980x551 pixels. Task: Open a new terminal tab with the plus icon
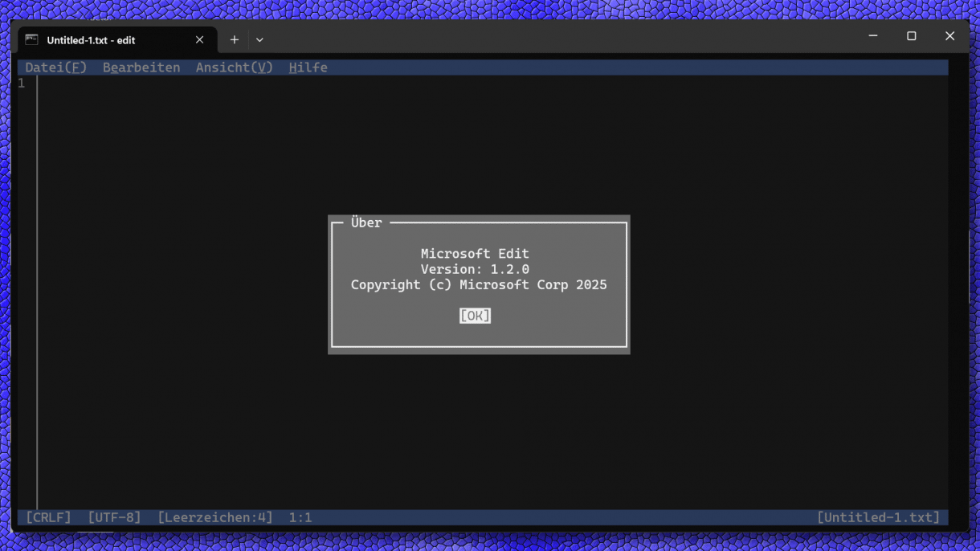[x=234, y=39]
